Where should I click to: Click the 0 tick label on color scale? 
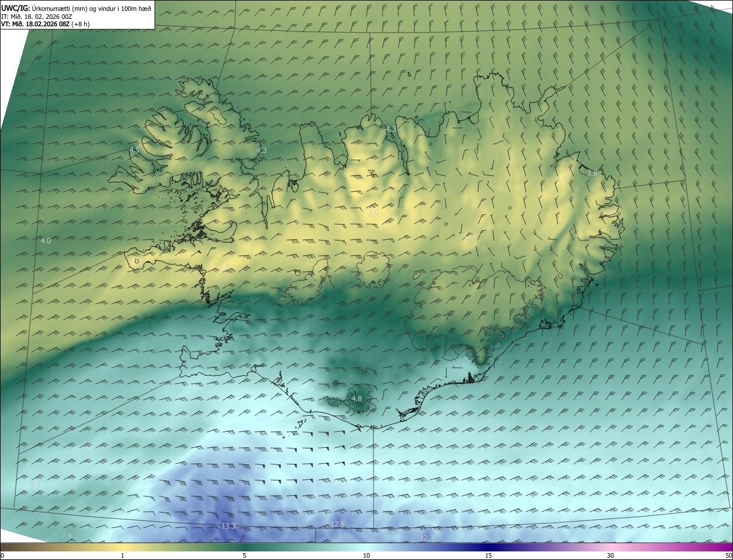2,555
